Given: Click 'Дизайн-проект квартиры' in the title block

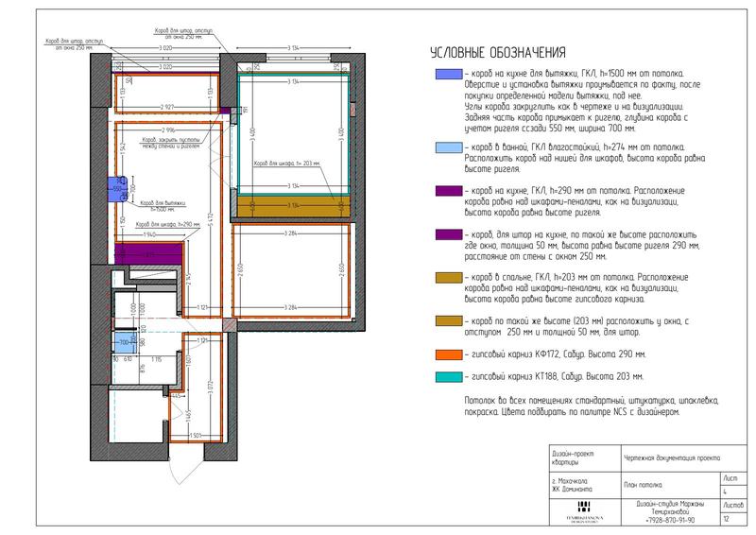Looking at the screenshot, I should click(574, 457).
